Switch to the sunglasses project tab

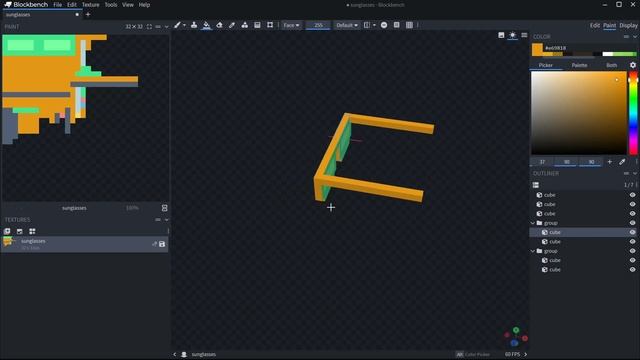tap(41, 14)
